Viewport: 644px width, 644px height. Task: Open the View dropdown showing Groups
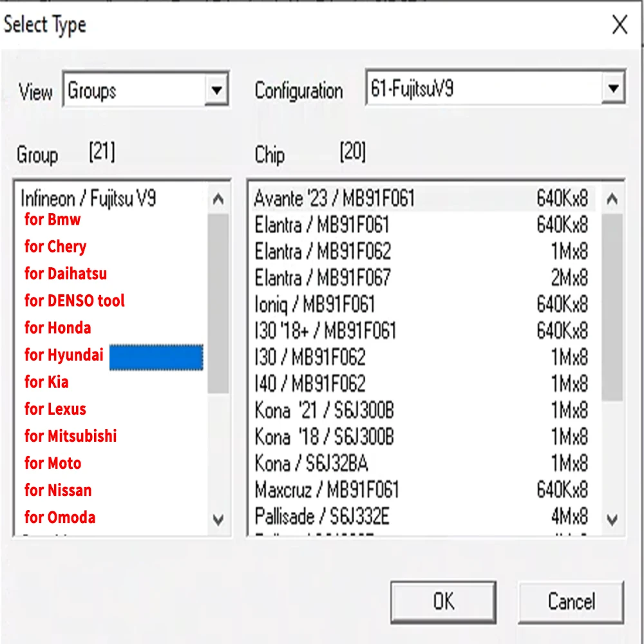pyautogui.click(x=146, y=90)
